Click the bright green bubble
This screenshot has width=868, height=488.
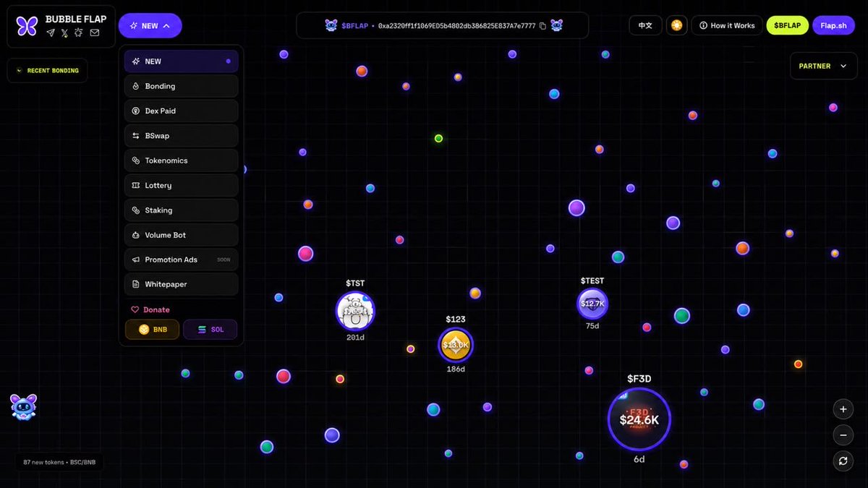point(438,138)
